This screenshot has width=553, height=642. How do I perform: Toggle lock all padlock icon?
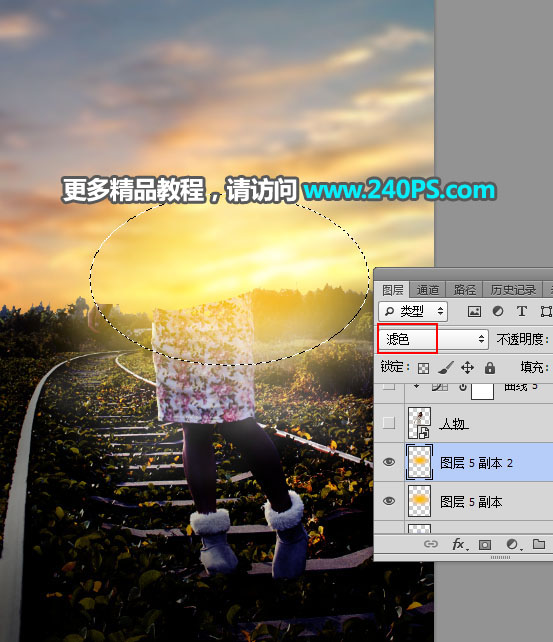click(x=490, y=368)
